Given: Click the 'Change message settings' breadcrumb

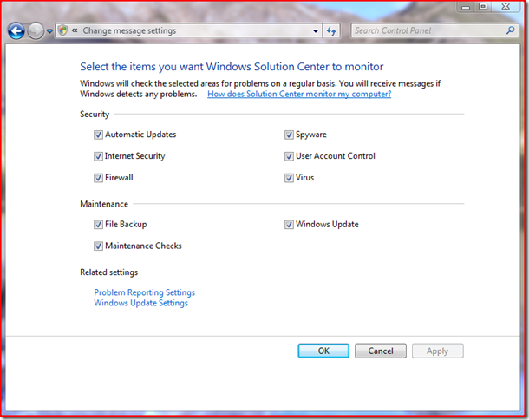Looking at the screenshot, I should (129, 30).
